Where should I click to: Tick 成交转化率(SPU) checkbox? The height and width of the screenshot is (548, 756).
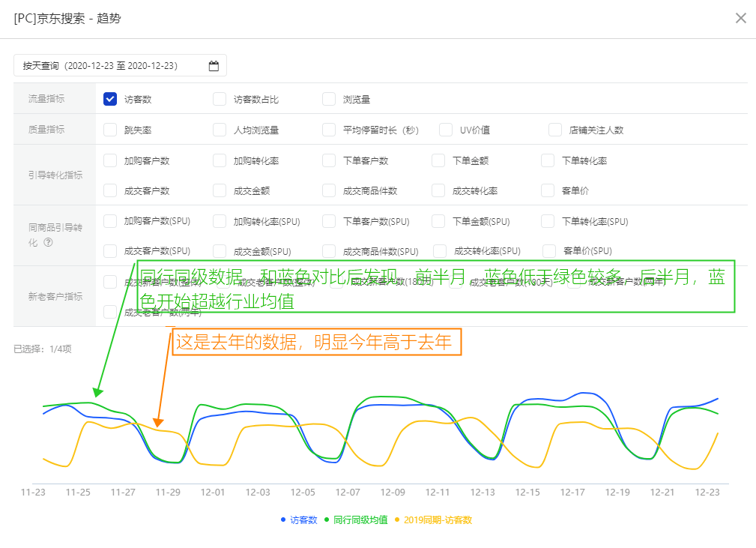[440, 251]
